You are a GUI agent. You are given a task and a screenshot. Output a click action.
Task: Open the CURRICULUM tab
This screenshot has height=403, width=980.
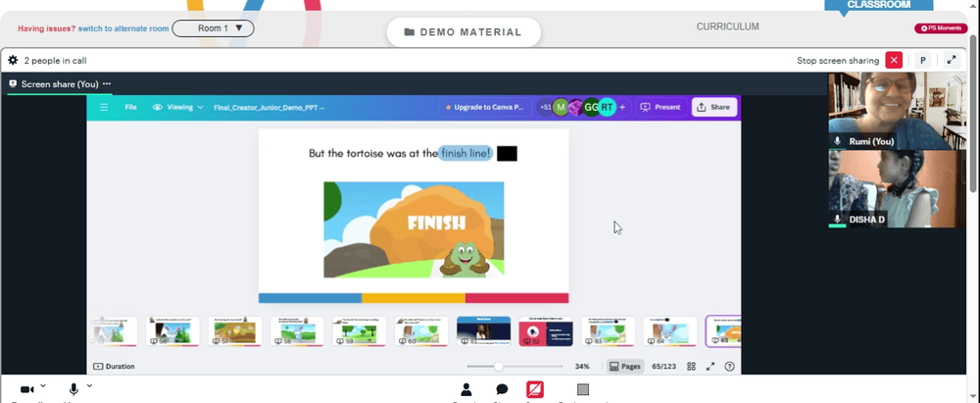(727, 26)
